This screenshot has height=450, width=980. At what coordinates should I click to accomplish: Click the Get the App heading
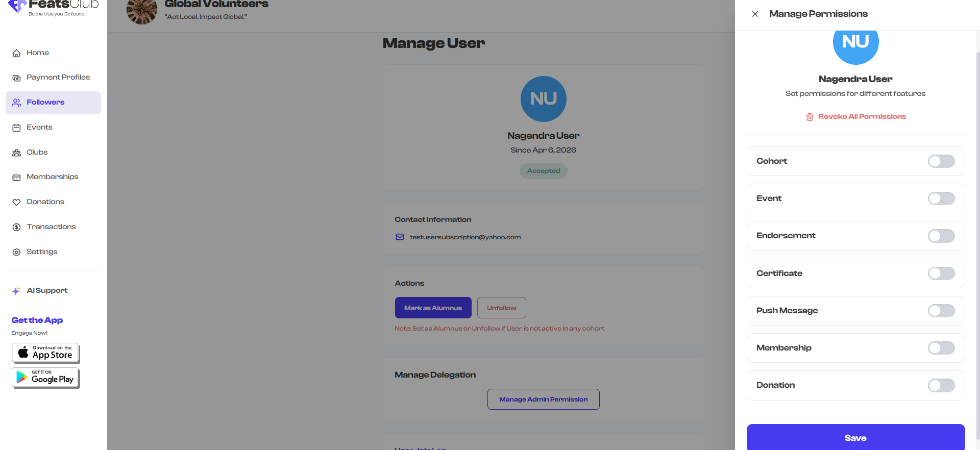click(x=37, y=320)
